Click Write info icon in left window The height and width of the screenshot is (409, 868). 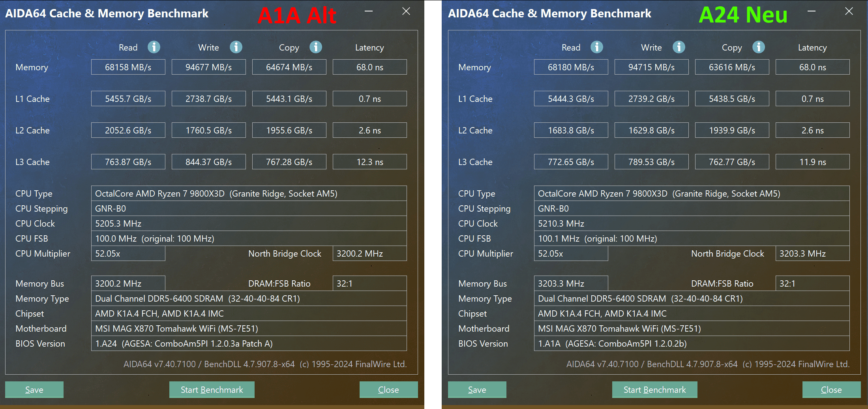tap(236, 47)
